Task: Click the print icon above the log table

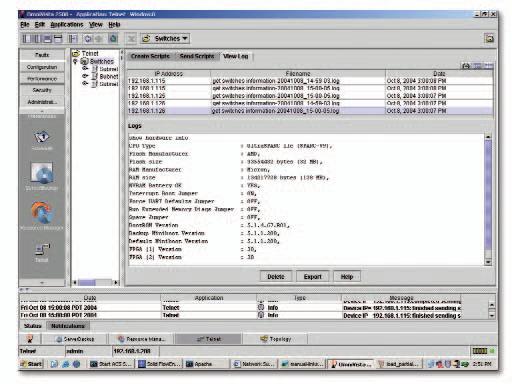Action: click(x=466, y=66)
